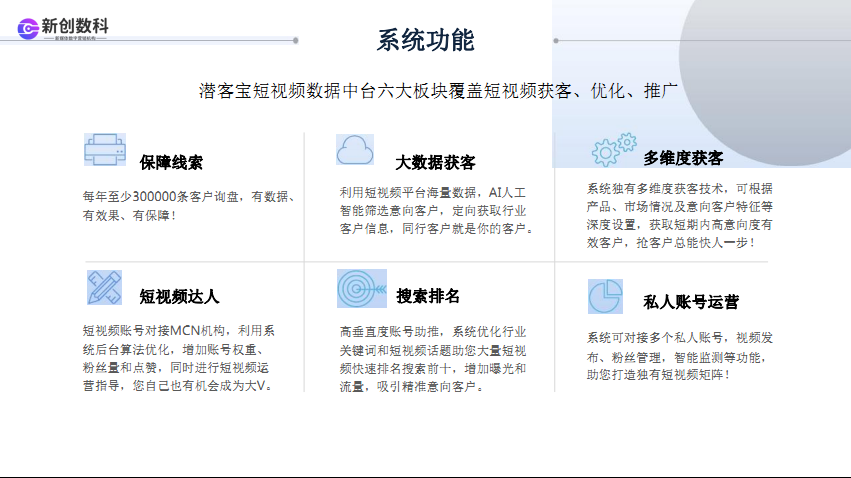Image resolution: width=851 pixels, height=478 pixels.
Task: Click the 多维度获客 heading
Action: pyautogui.click(x=683, y=158)
